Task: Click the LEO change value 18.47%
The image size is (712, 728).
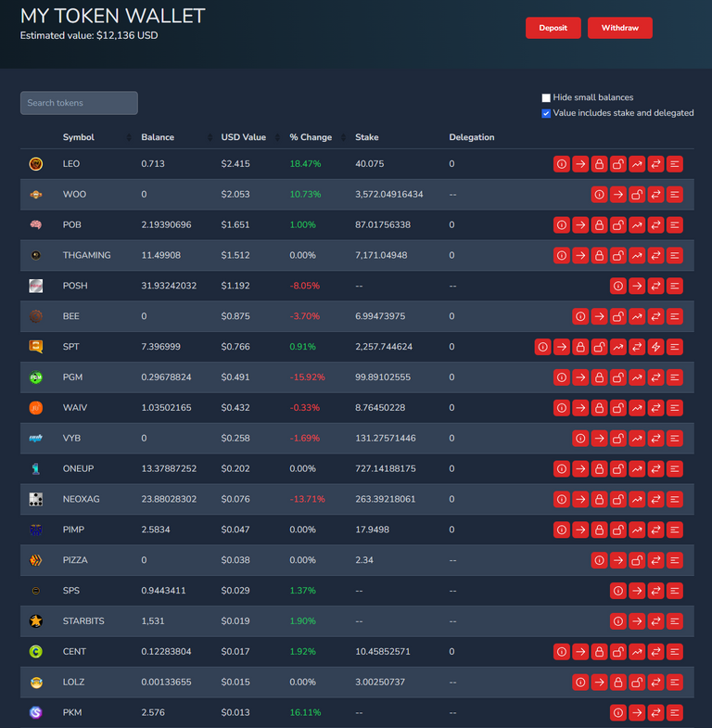Action: pyautogui.click(x=305, y=164)
